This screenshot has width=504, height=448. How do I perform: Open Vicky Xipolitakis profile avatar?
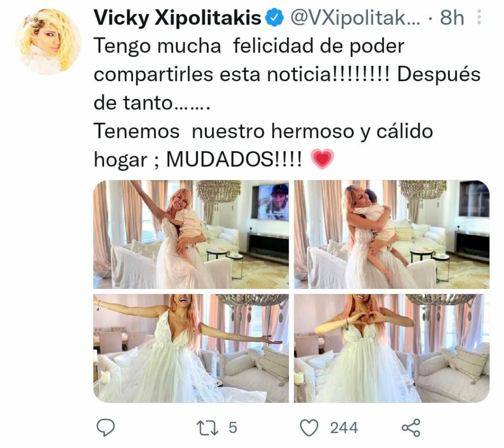click(x=48, y=42)
